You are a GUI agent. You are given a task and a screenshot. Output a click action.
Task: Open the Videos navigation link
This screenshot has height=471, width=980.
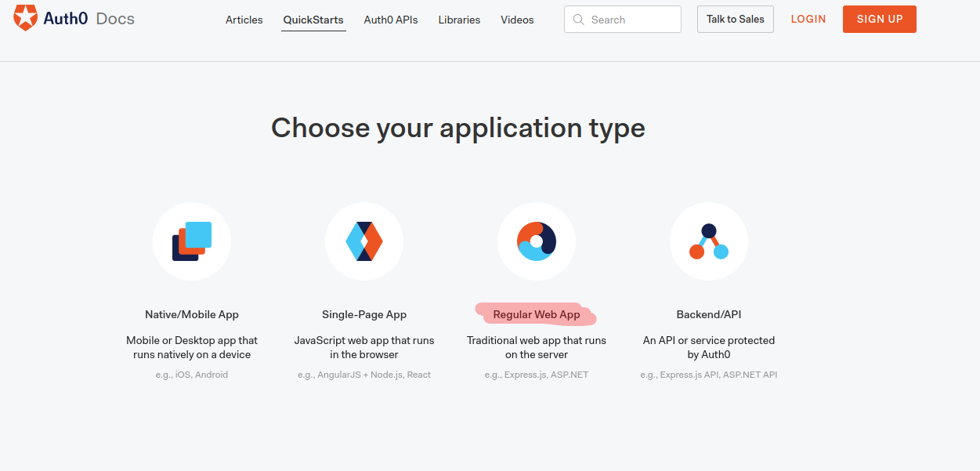click(x=517, y=20)
